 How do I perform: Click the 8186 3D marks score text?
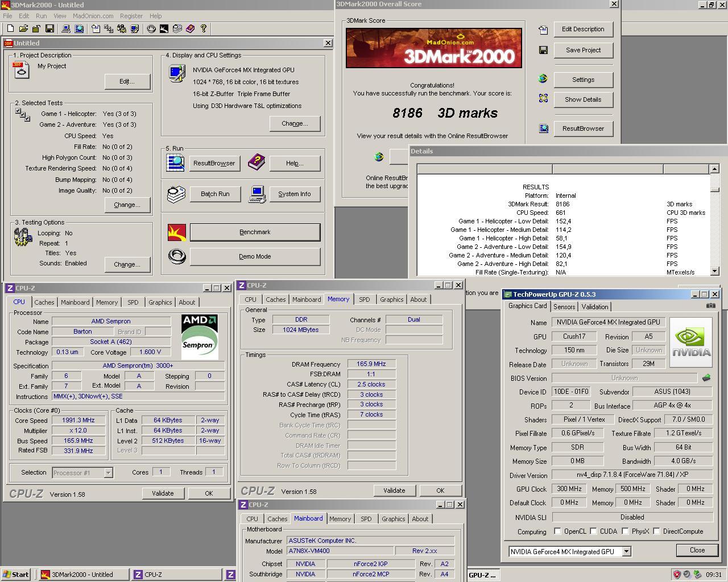coord(445,113)
